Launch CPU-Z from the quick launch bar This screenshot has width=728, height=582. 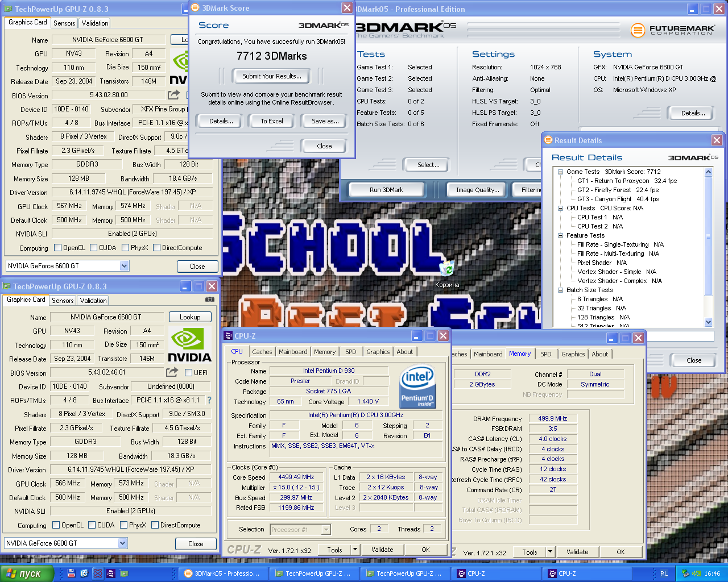(x=111, y=573)
